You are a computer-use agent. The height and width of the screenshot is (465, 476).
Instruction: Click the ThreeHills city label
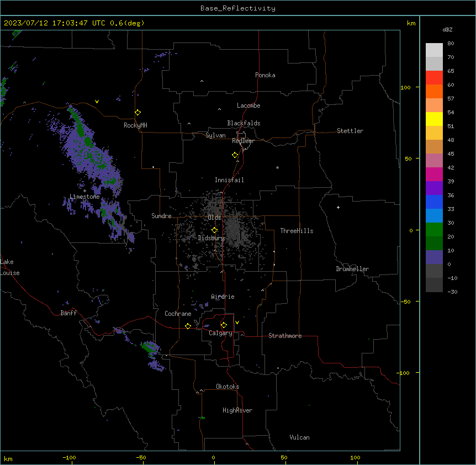(x=297, y=231)
